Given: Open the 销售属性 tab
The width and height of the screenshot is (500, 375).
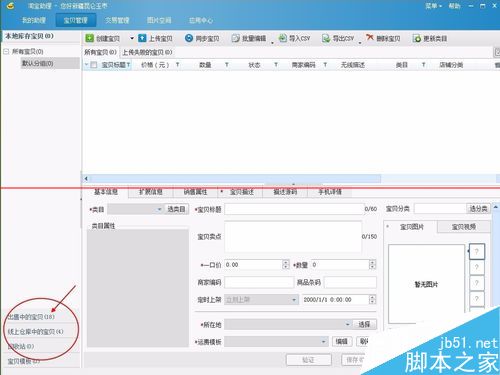Looking at the screenshot, I should tap(195, 192).
